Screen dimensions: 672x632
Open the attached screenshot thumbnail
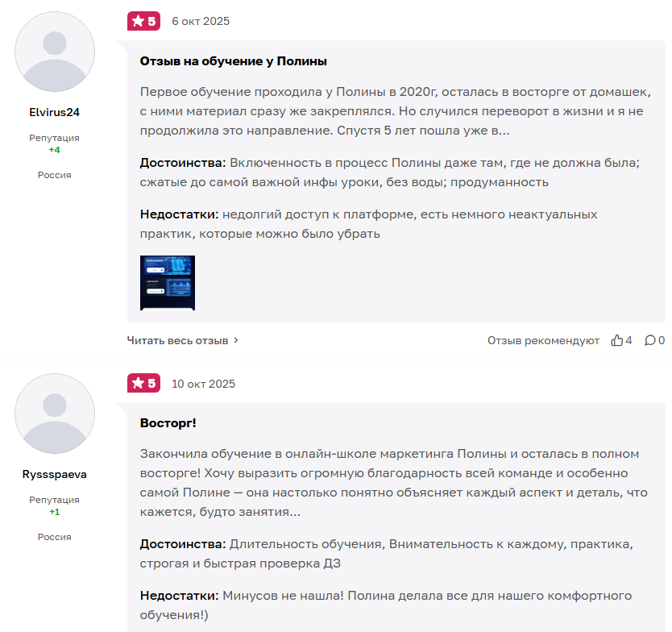coord(167,282)
